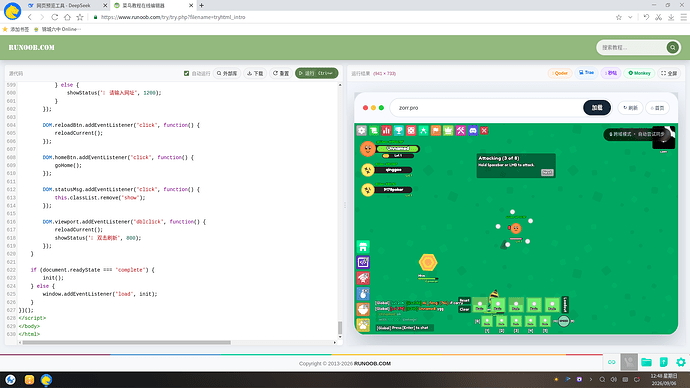Toggle the 自动运行 auto-run checkbox
Viewport: 690px width, 388px height.
(x=186, y=73)
